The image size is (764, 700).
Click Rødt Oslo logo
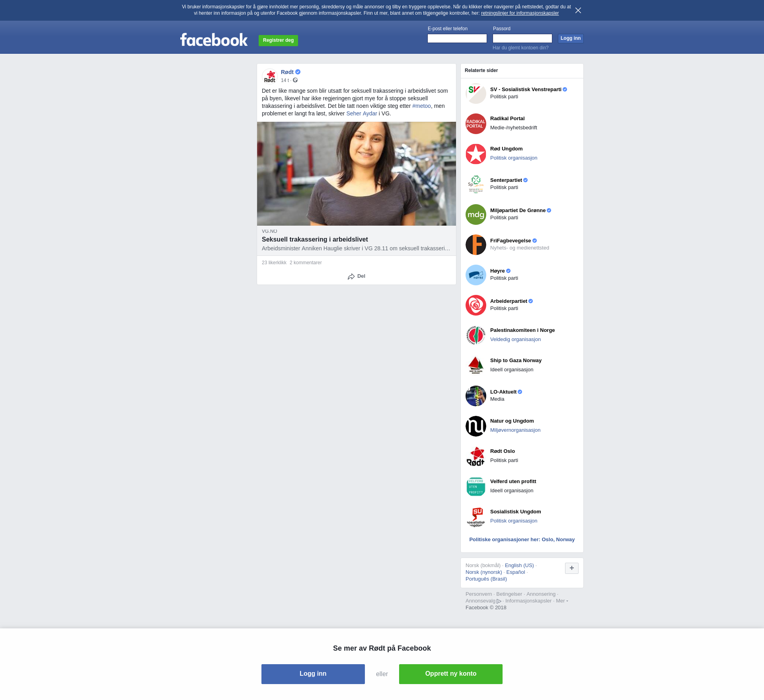[x=476, y=456]
